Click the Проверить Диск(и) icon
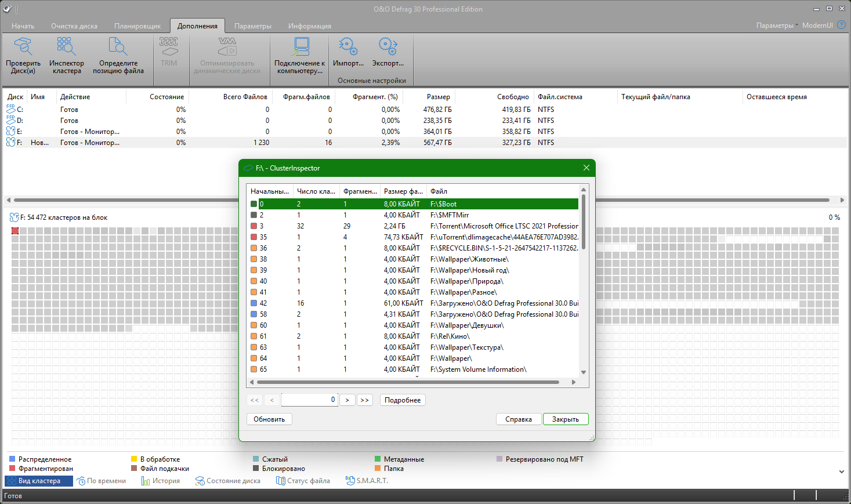The width and height of the screenshot is (851, 504). click(23, 47)
